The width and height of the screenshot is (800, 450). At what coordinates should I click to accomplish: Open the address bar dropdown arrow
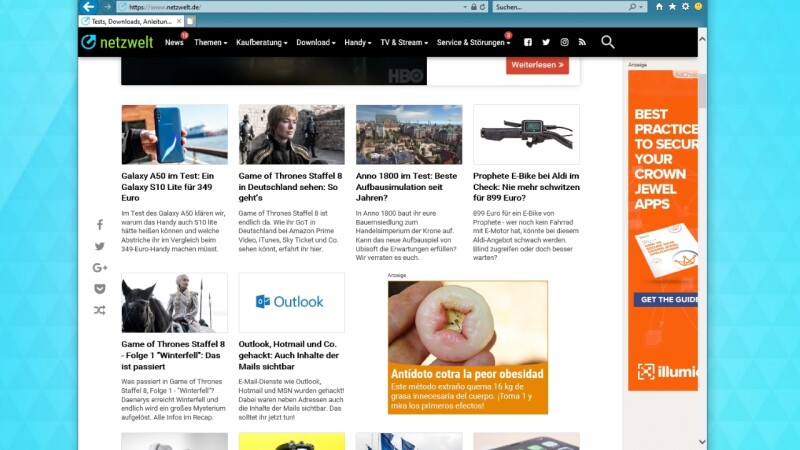pyautogui.click(x=465, y=7)
